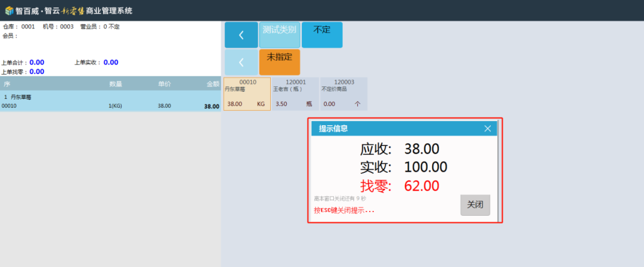Click the 会员 member field
644x267 pixels.
point(11,36)
